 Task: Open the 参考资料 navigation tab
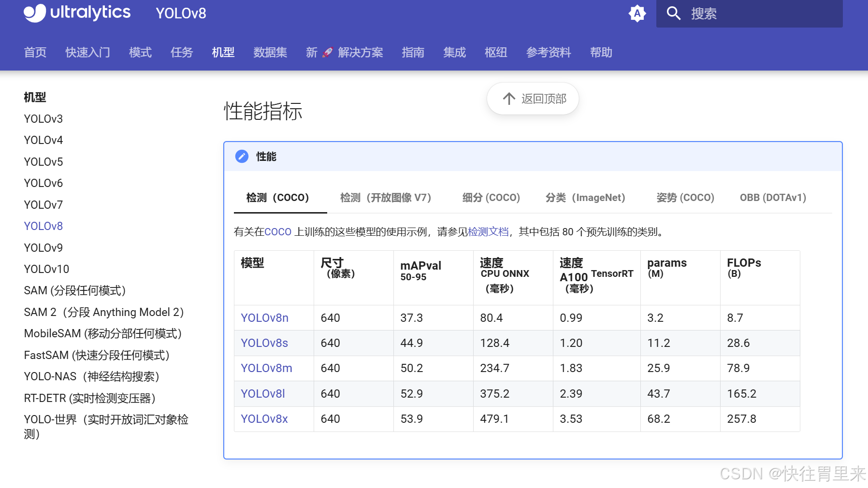click(x=549, y=52)
